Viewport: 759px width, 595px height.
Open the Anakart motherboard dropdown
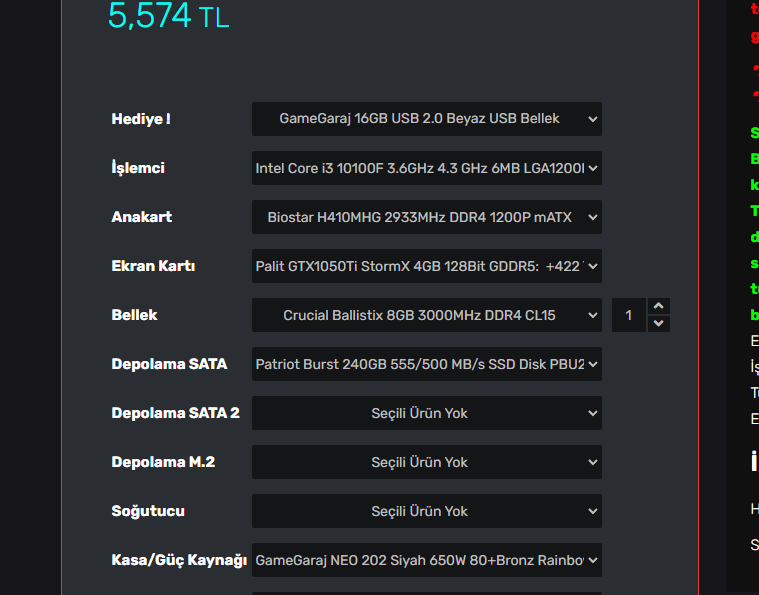[420, 217]
